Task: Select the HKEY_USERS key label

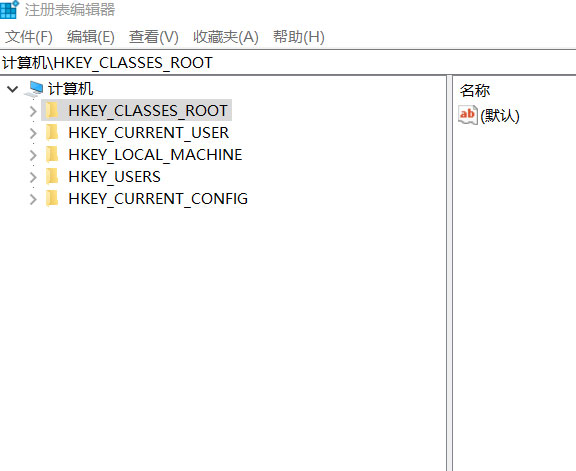Action: (114, 177)
